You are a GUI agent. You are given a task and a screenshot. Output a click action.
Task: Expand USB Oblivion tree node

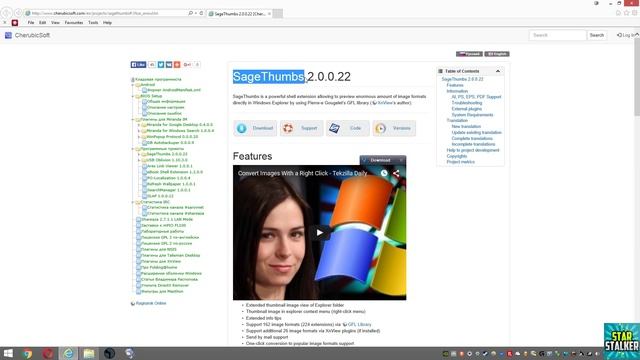pyautogui.click(x=139, y=160)
